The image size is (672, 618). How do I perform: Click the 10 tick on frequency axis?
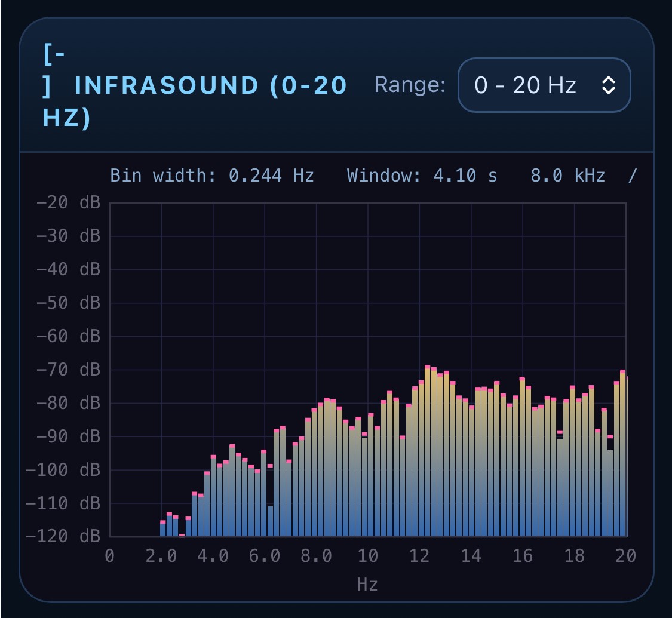(x=368, y=556)
